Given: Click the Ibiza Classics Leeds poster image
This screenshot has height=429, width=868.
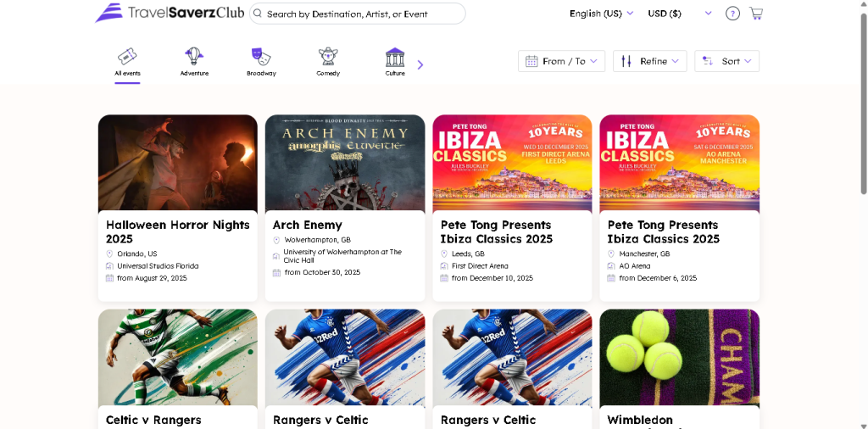Looking at the screenshot, I should pyautogui.click(x=512, y=163).
